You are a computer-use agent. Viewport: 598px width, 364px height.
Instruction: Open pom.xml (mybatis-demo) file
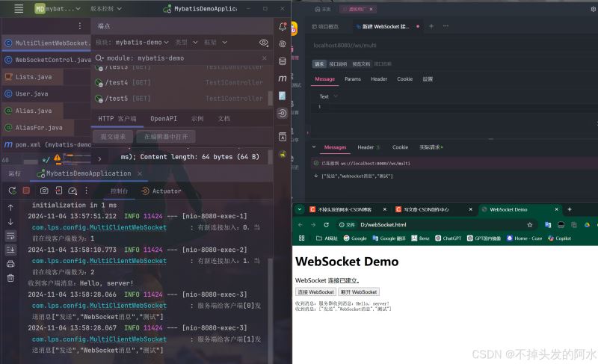click(46, 145)
